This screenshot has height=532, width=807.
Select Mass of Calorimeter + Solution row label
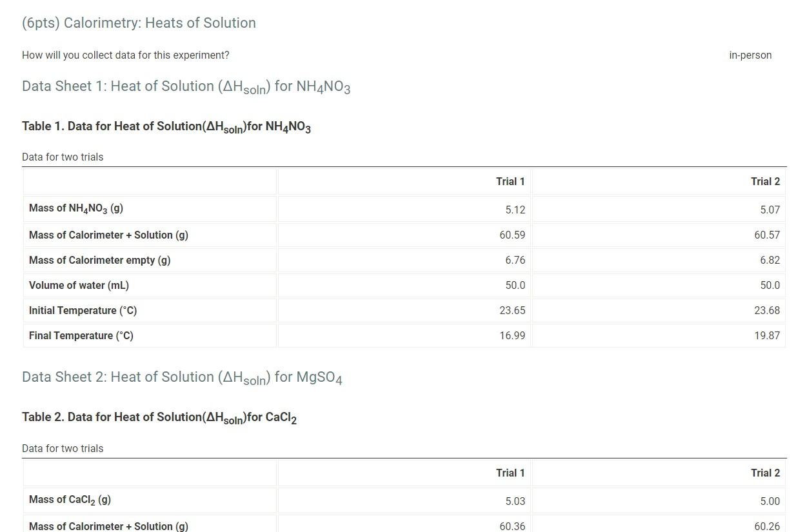point(108,235)
